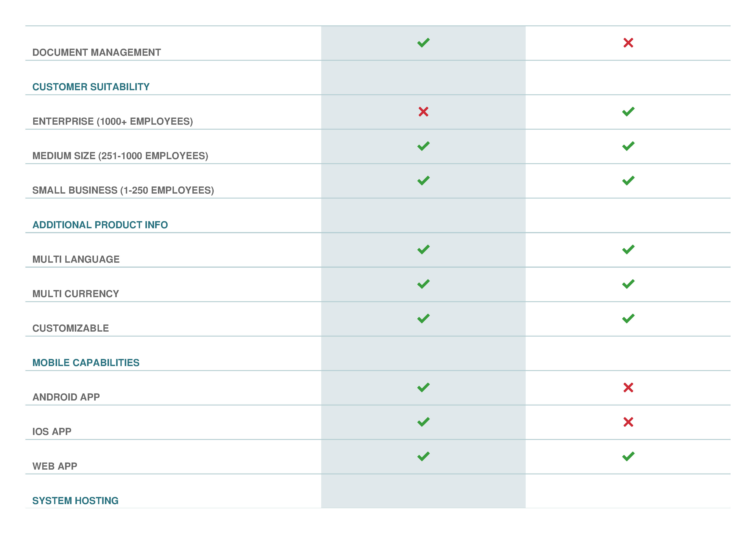The width and height of the screenshot is (756, 534).
Task: Select the Additional Product Info heading
Action: coord(100,225)
